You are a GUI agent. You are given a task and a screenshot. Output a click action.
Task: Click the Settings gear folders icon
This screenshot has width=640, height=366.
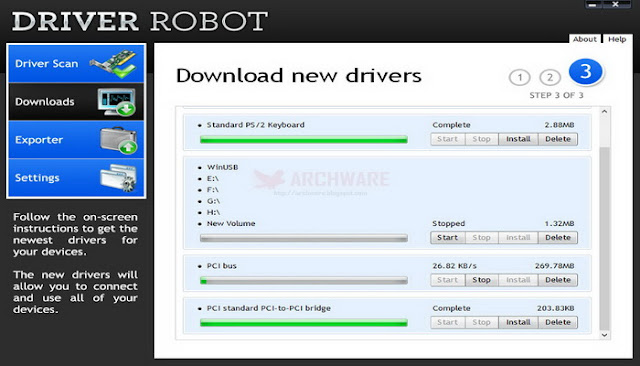(x=118, y=178)
